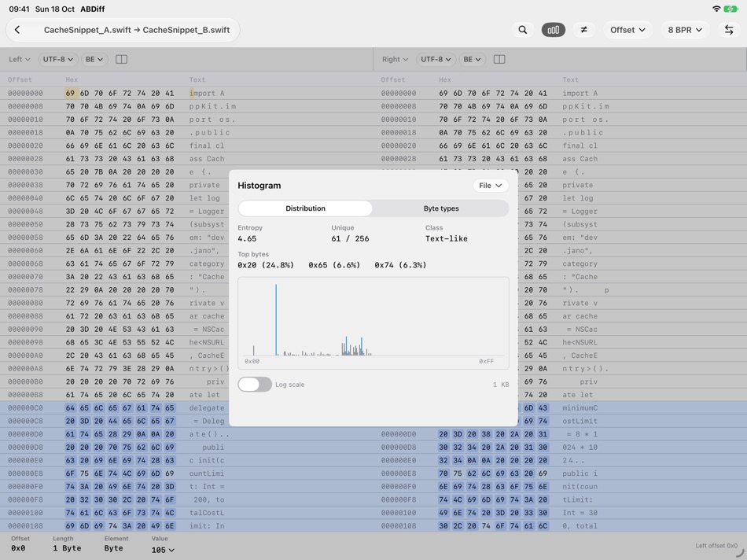
Task: Click top byte 0x65 (6.6%)
Action: point(334,265)
